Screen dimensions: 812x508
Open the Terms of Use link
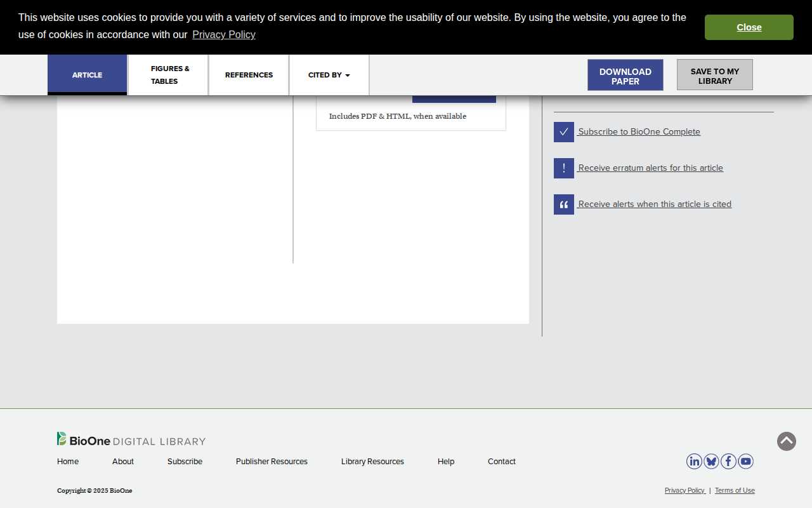(735, 490)
